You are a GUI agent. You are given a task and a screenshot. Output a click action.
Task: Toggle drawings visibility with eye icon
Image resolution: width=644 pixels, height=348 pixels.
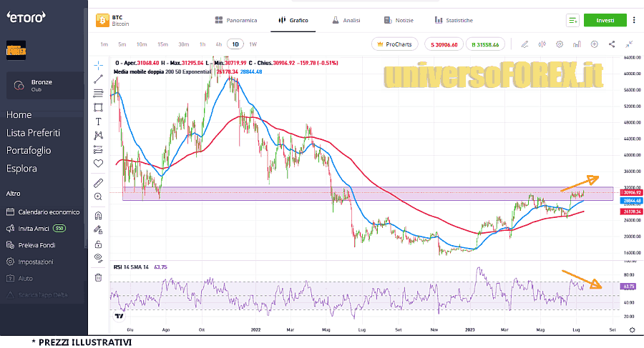click(x=98, y=257)
